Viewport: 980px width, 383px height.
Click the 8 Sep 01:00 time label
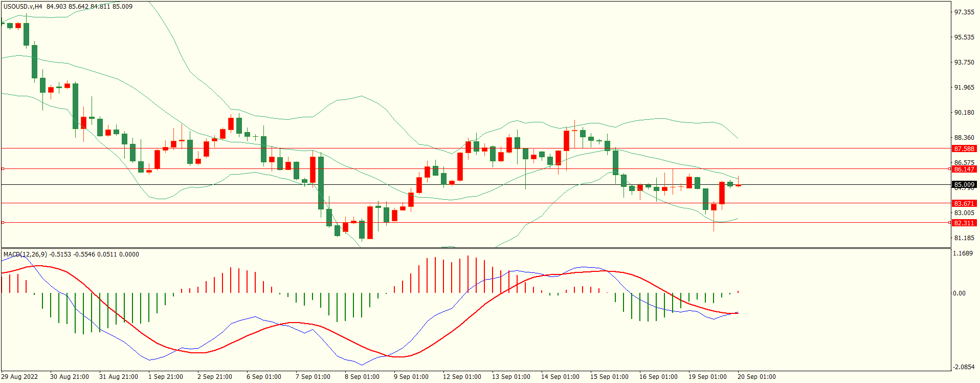pos(362,376)
